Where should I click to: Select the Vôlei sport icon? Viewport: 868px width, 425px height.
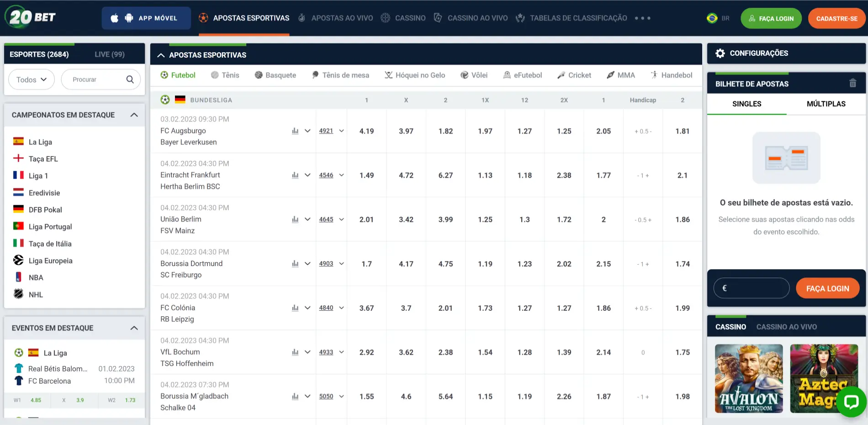tap(464, 75)
